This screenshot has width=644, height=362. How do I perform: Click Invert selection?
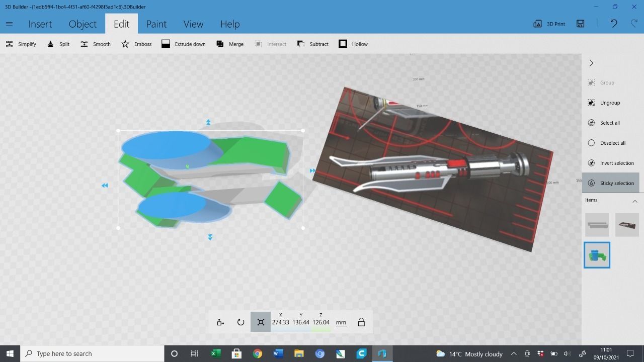[610, 163]
